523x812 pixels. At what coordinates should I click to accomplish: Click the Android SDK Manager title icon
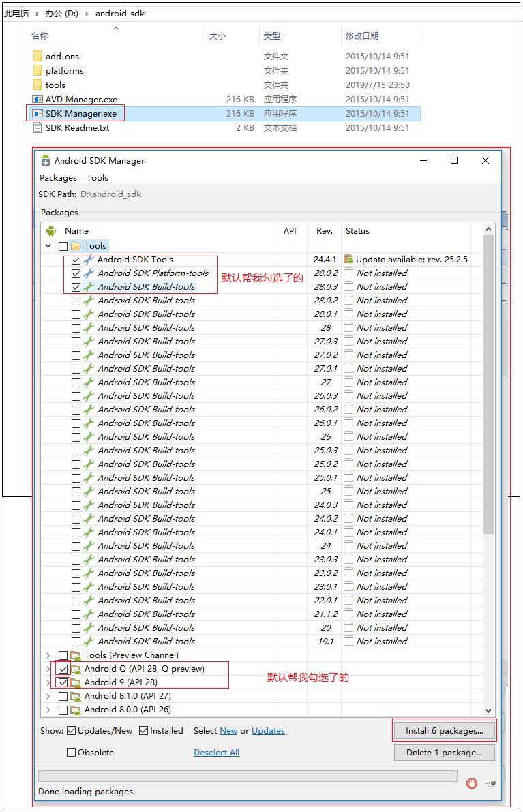click(46, 160)
